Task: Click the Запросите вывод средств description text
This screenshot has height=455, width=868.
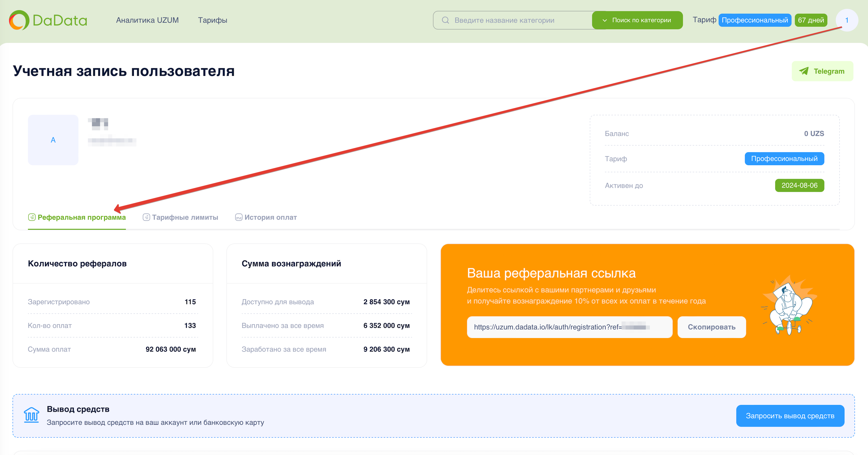Action: click(155, 422)
